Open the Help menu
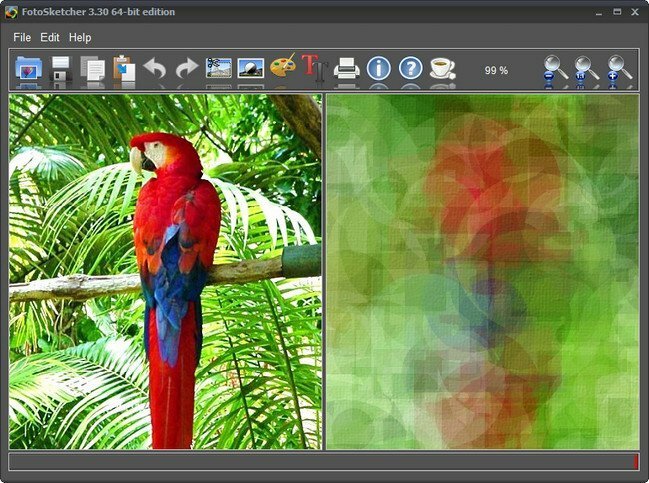 tap(80, 37)
